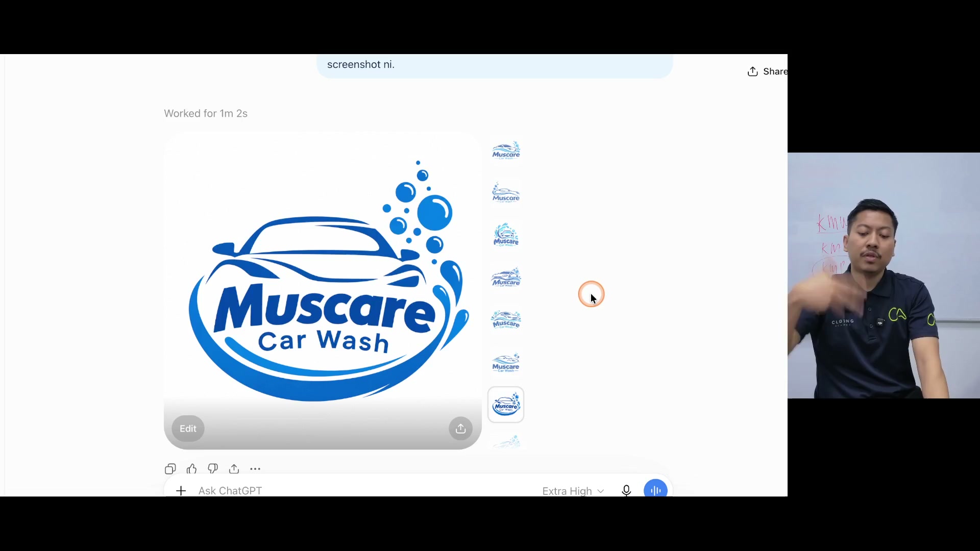Start dictation with the microphone icon
980x551 pixels.
626,491
